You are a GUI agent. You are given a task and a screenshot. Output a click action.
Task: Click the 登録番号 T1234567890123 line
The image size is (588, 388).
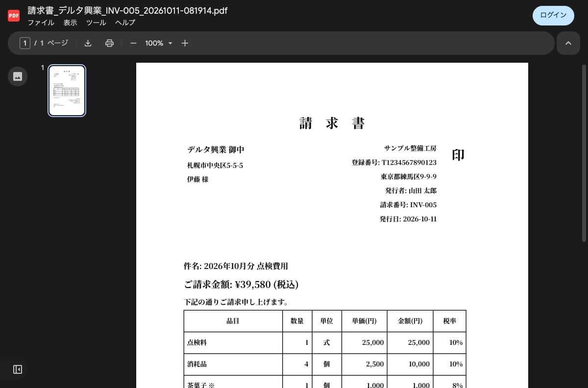pos(394,162)
